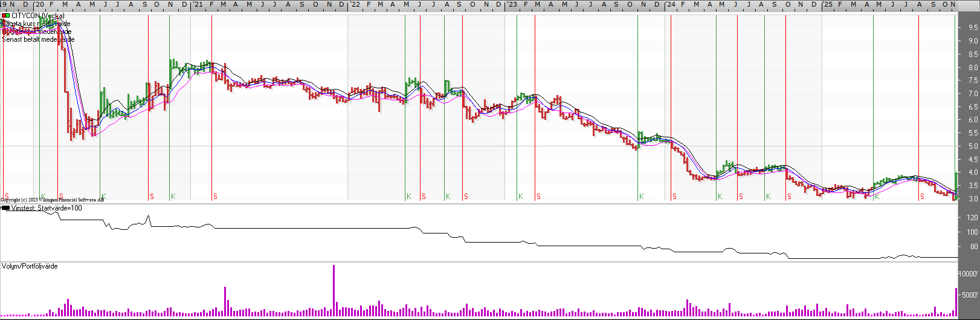This screenshot has height=320, width=980.
Task: Select the Volym/Portföljvärde panel label
Action: click(30, 266)
